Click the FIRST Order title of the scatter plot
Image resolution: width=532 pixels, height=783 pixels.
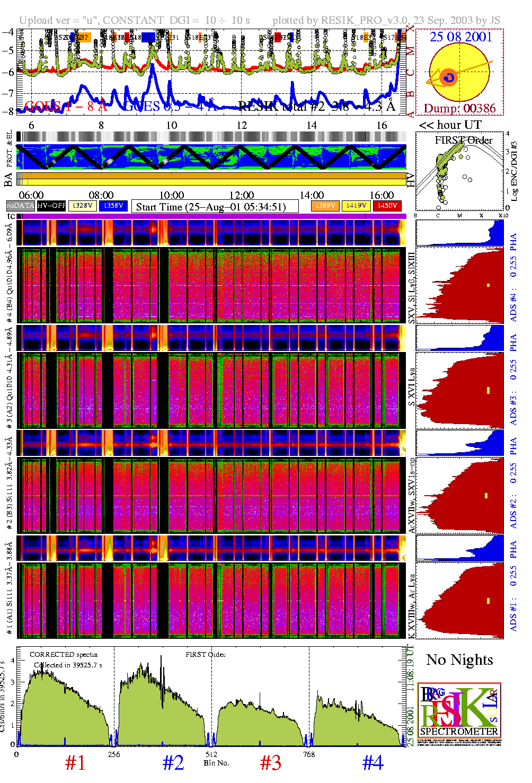point(464,140)
